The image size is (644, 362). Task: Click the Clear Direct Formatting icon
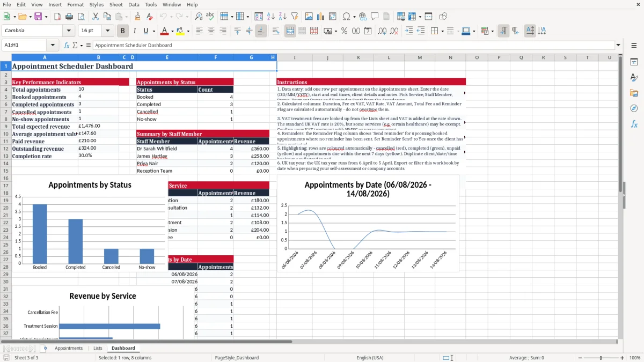pos(149,17)
